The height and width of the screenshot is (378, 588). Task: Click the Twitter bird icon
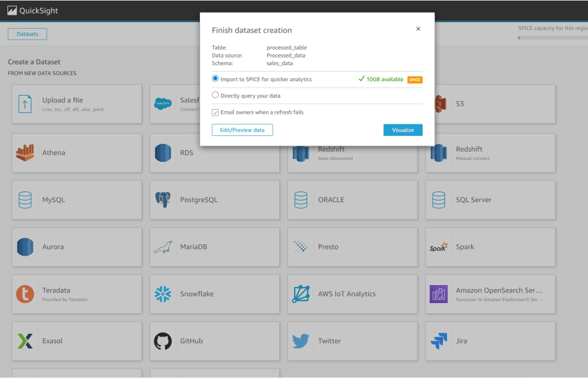[x=301, y=341]
